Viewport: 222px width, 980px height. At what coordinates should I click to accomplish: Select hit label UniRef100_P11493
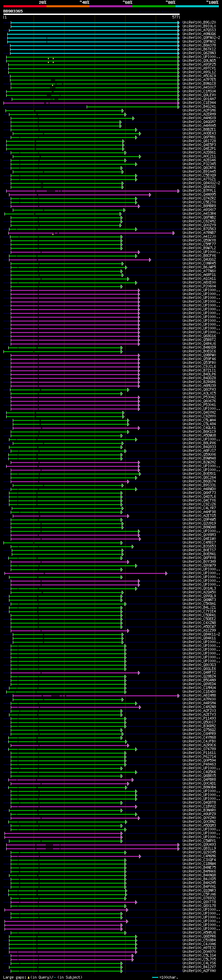(x=199, y=718)
